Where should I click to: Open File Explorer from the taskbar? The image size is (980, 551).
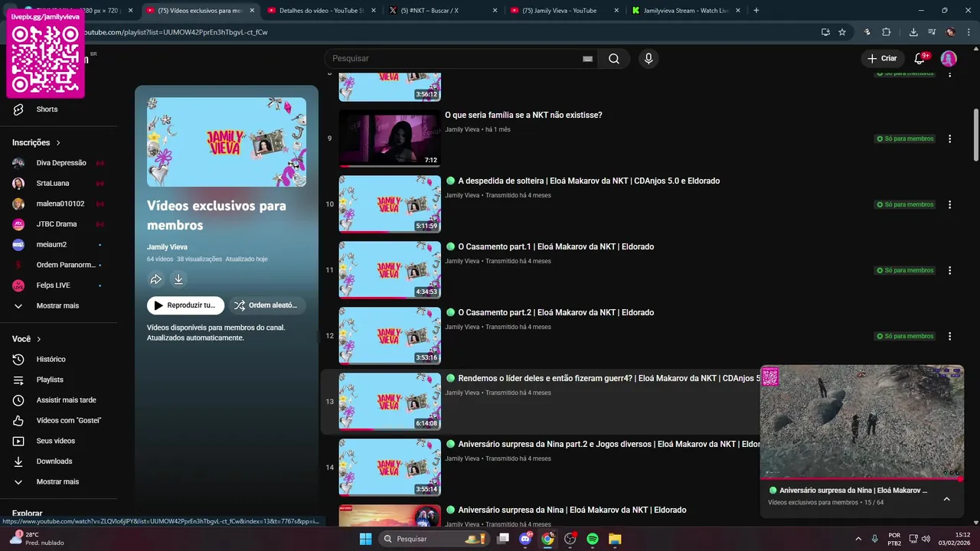click(615, 539)
